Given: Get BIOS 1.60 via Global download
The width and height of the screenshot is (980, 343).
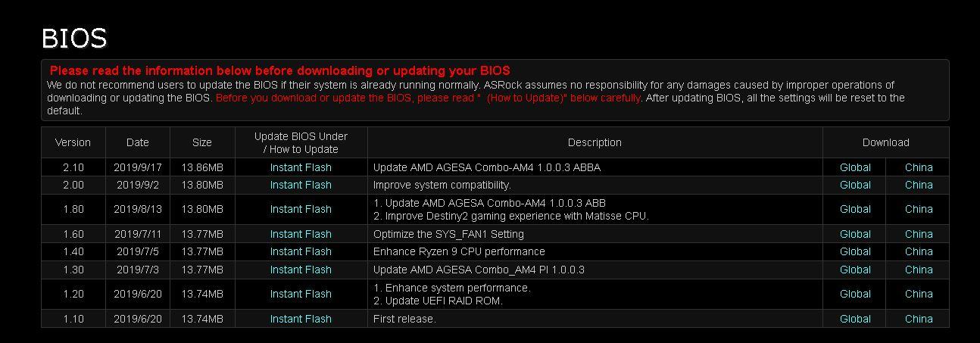Looking at the screenshot, I should click(855, 234).
